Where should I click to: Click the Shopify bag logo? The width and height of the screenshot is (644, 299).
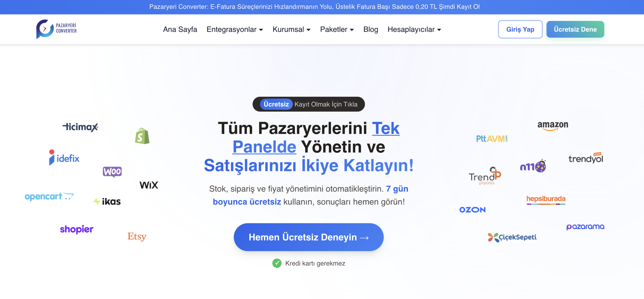point(142,136)
